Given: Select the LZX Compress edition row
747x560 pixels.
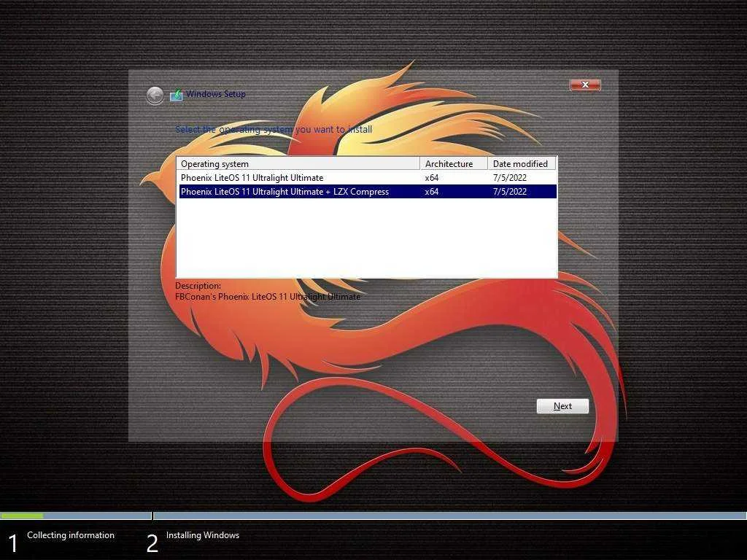Looking at the screenshot, I should coord(366,192).
